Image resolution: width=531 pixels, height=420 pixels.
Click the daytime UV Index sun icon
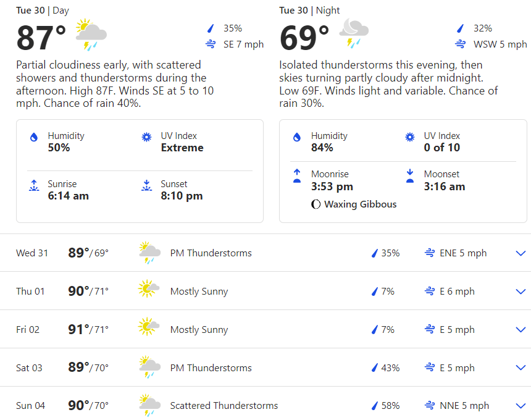pyautogui.click(x=147, y=137)
